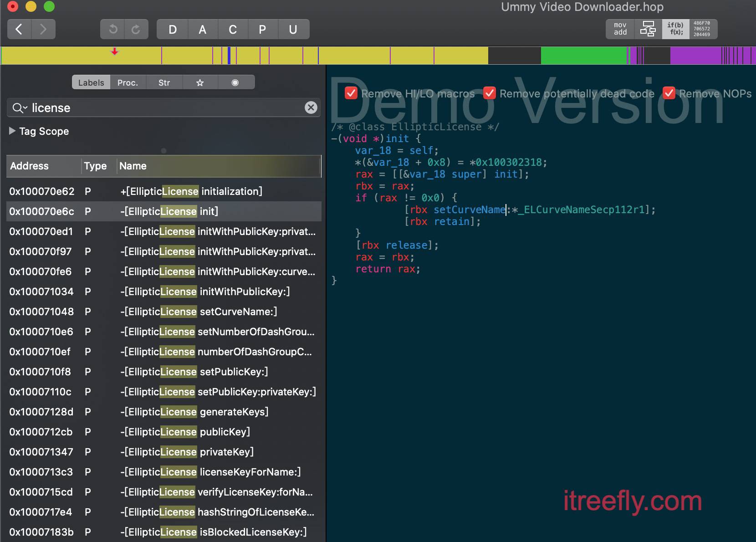Open the Labels tab
The height and width of the screenshot is (542, 756).
(91, 82)
